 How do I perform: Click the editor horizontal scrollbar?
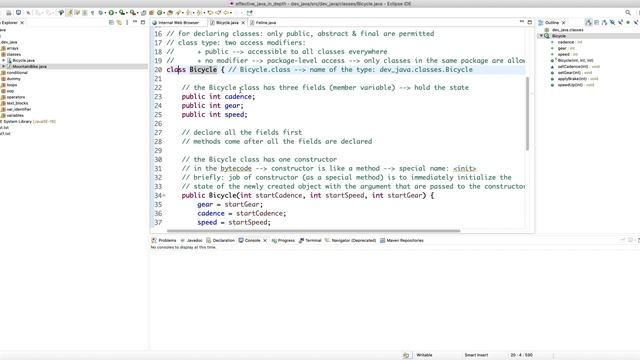click(x=313, y=231)
